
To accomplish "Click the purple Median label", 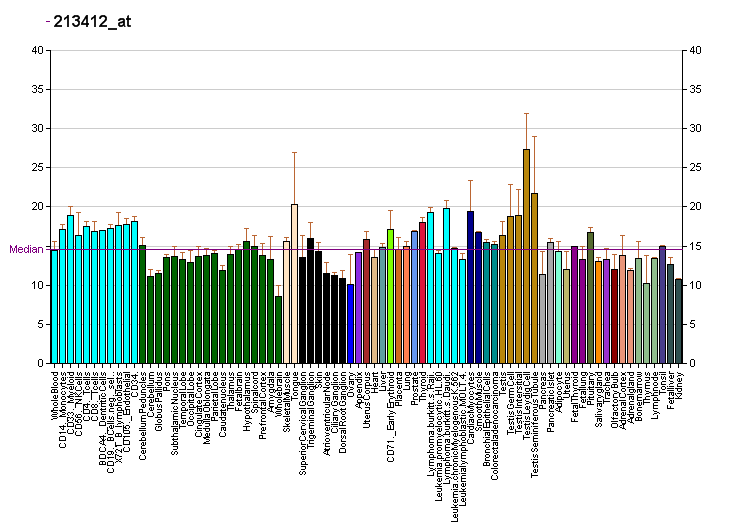I will [x=25, y=249].
